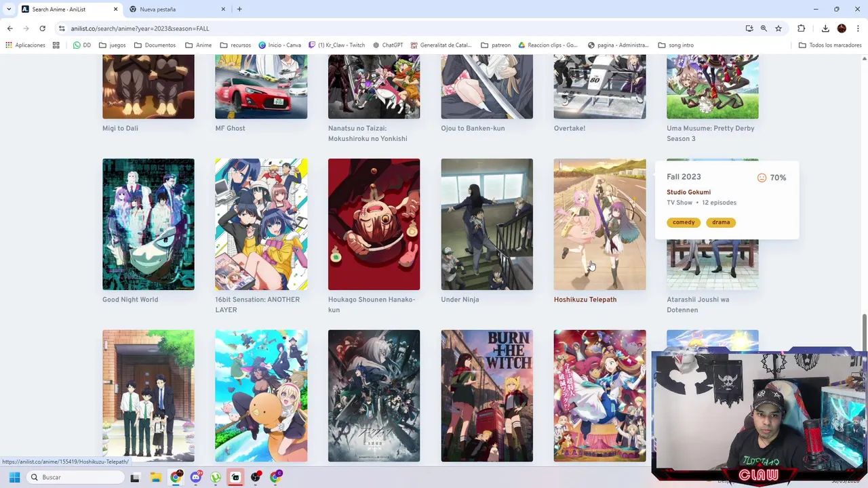Viewport: 868px width, 488px height.
Task: Open the Inicio - Canva bookmark
Action: coord(280,45)
